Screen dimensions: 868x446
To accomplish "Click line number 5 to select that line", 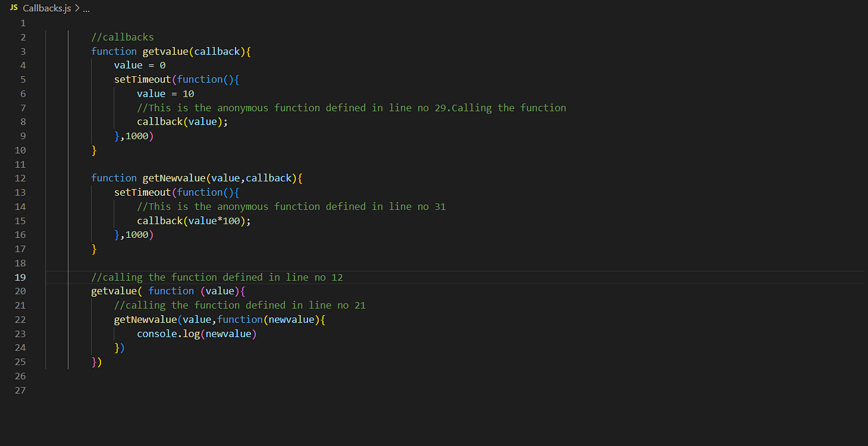I will pos(22,79).
